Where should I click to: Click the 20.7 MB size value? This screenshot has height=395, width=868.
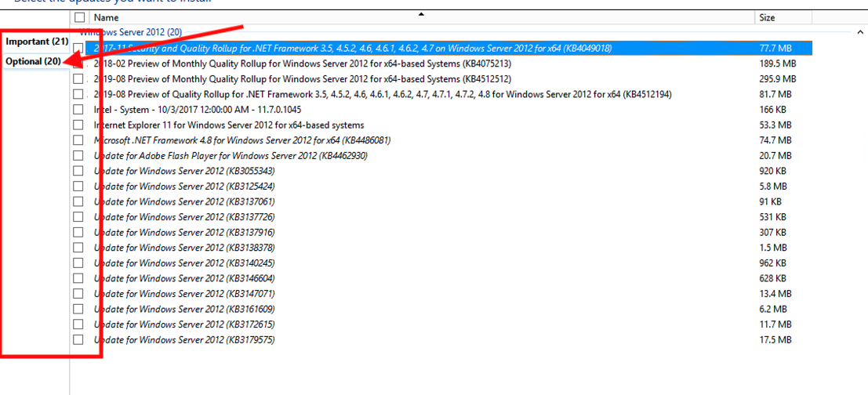(x=775, y=155)
